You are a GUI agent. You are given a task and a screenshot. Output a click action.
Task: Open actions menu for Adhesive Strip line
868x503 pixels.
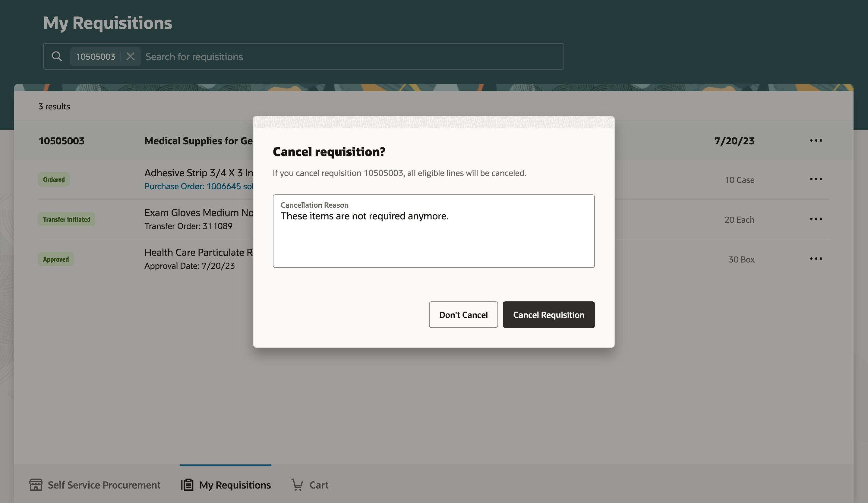(x=816, y=179)
